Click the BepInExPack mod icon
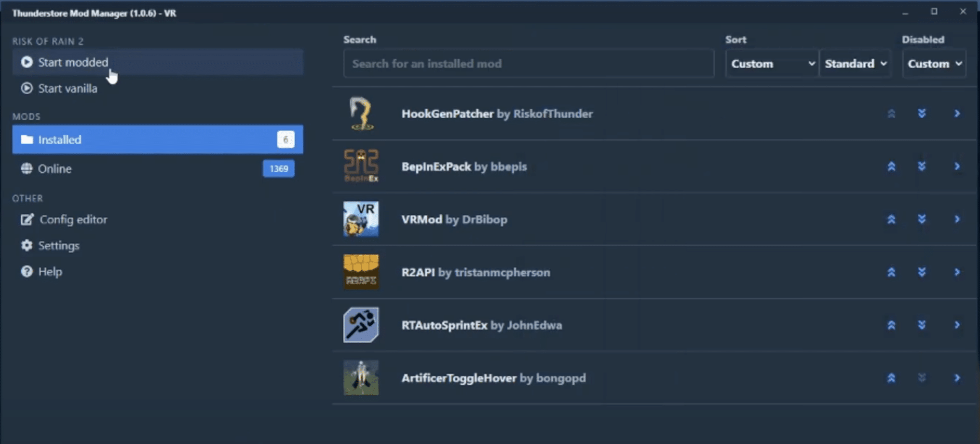The height and width of the screenshot is (444, 980). click(x=361, y=166)
